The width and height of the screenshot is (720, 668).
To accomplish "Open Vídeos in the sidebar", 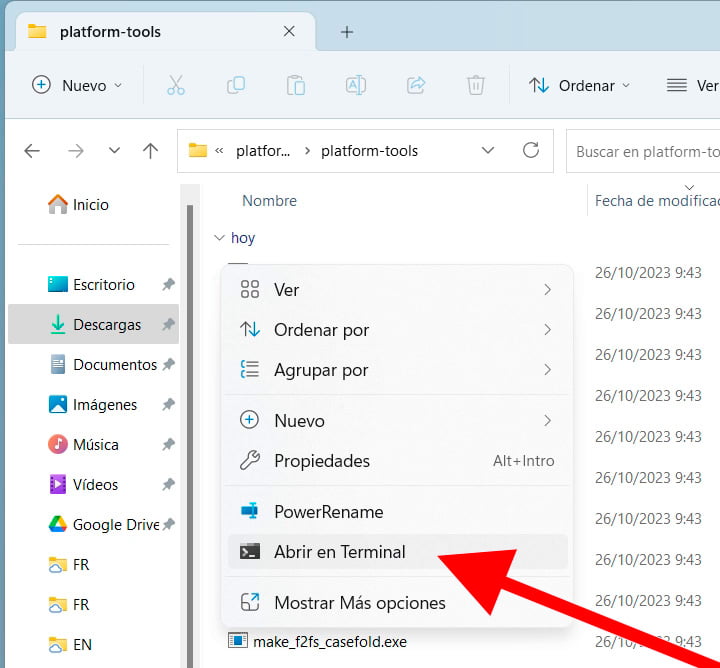I will click(83, 484).
